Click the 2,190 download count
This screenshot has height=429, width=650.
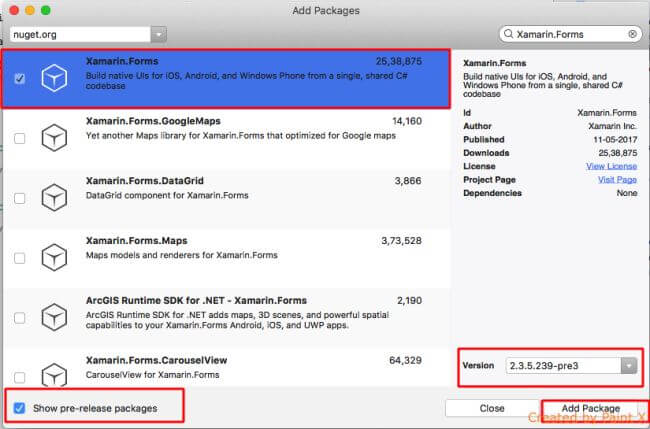pyautogui.click(x=409, y=301)
